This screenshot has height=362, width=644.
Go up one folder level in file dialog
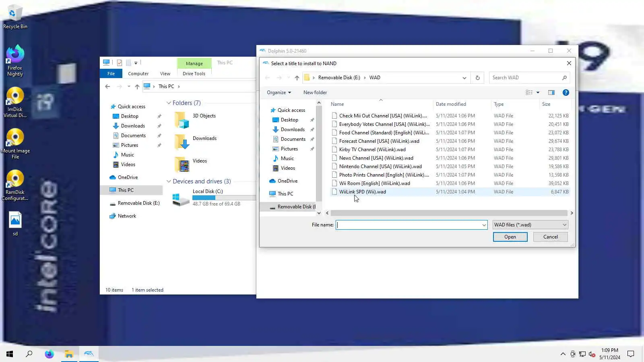[297, 78]
